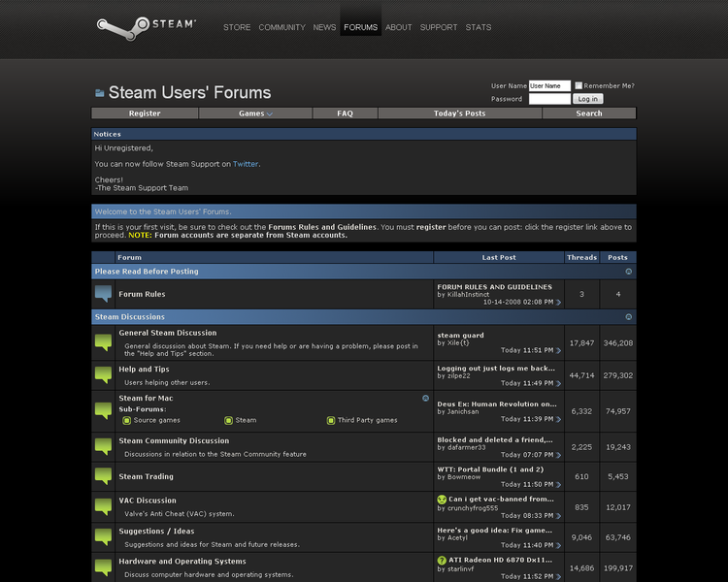The height and width of the screenshot is (582, 728).
Task: Open Today's Posts from the navbar
Action: [460, 113]
